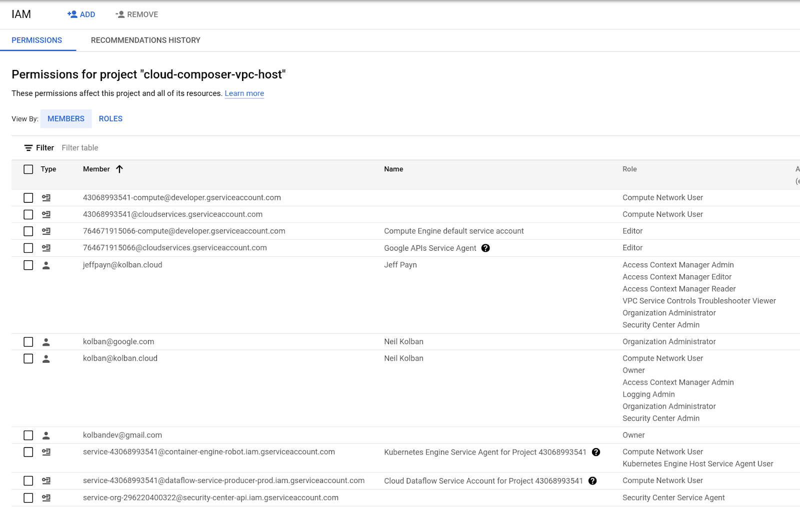Click the remove member person icon
800x532 pixels.
(x=120, y=14)
